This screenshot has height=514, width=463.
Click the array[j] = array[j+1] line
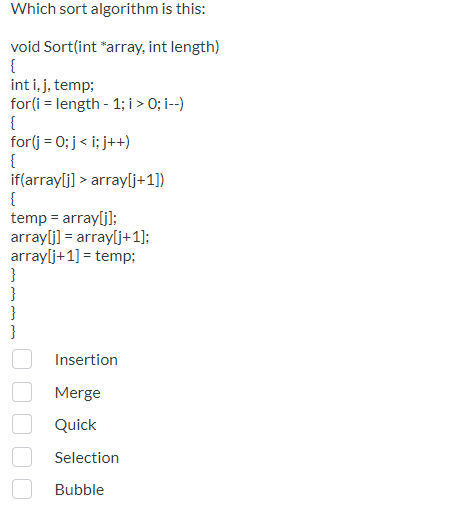80,237
